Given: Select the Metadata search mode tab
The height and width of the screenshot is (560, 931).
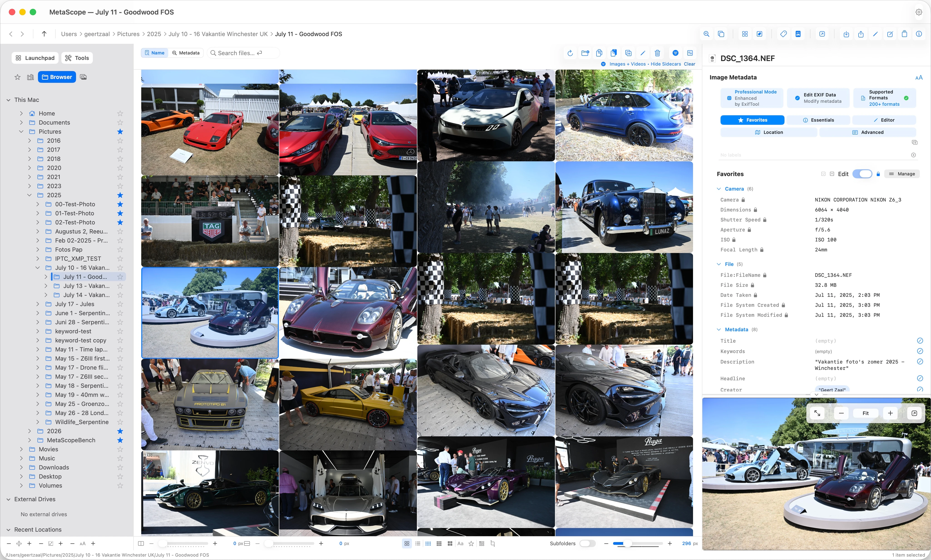Looking at the screenshot, I should tap(186, 53).
